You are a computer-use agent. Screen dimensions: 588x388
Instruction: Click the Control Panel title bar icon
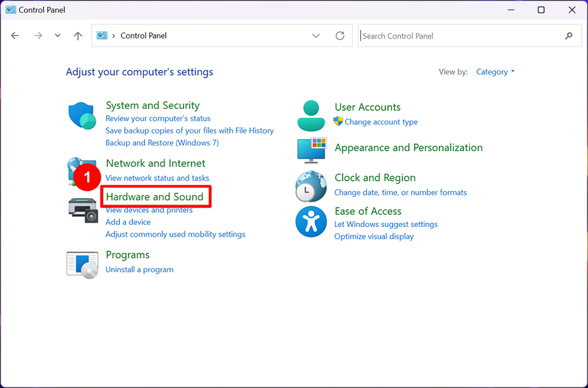click(10, 10)
